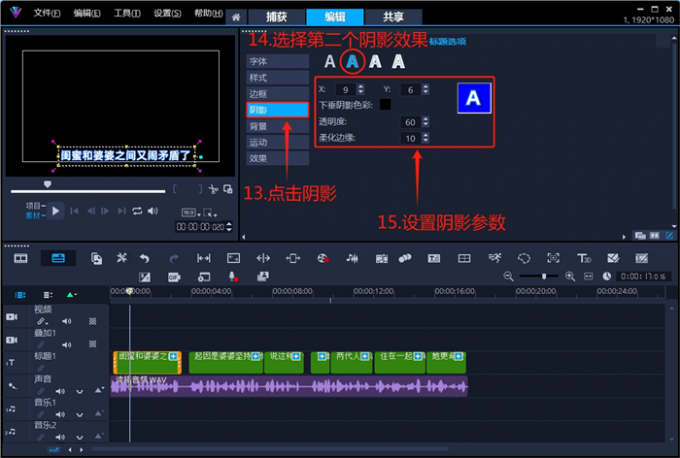The image size is (680, 458).
Task: Open the 下垂阴影色彩 black color swatch
Action: click(385, 104)
